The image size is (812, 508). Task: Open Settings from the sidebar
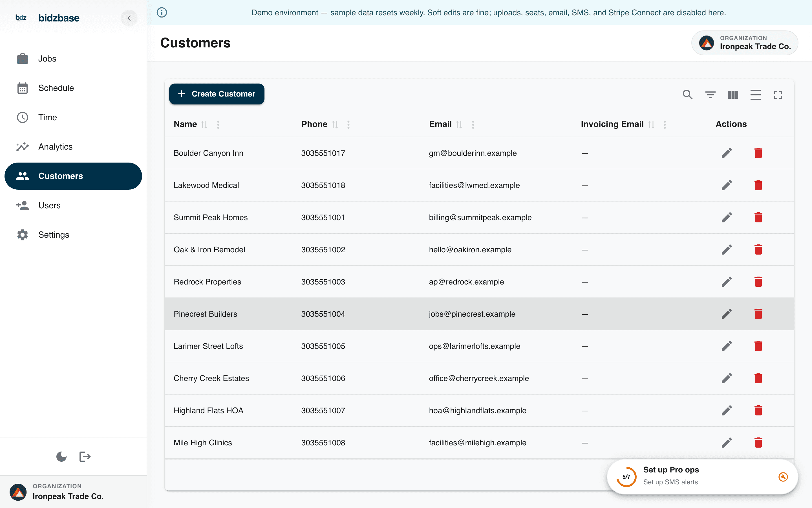pos(73,235)
